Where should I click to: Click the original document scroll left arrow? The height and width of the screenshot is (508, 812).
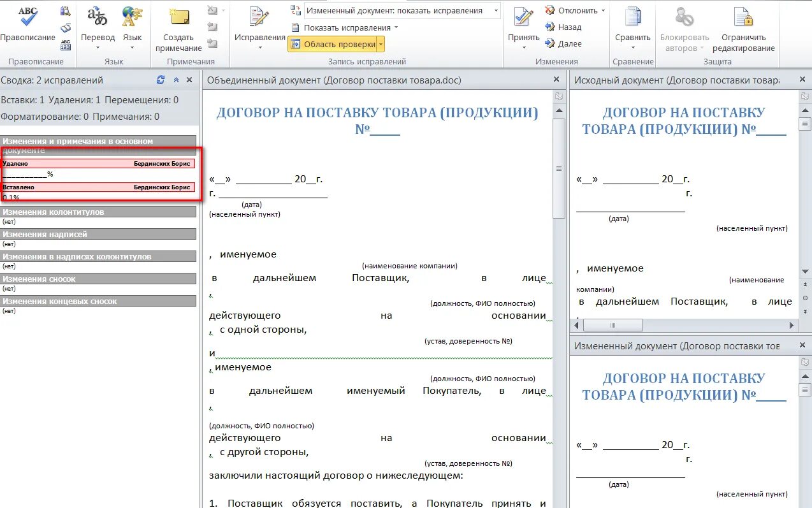point(576,325)
